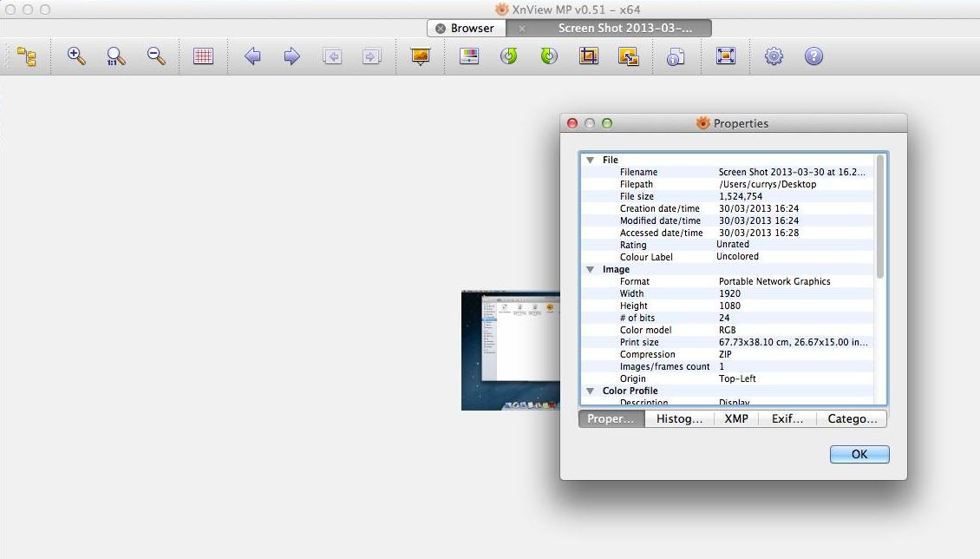980x559 pixels.
Task: Select the Color model RGB value
Action: point(727,330)
